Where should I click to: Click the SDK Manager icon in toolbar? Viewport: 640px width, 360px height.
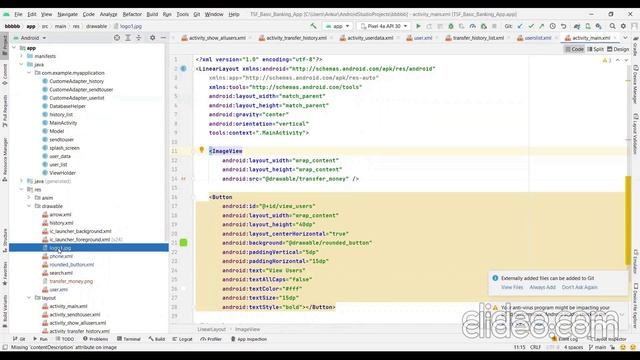598,26
